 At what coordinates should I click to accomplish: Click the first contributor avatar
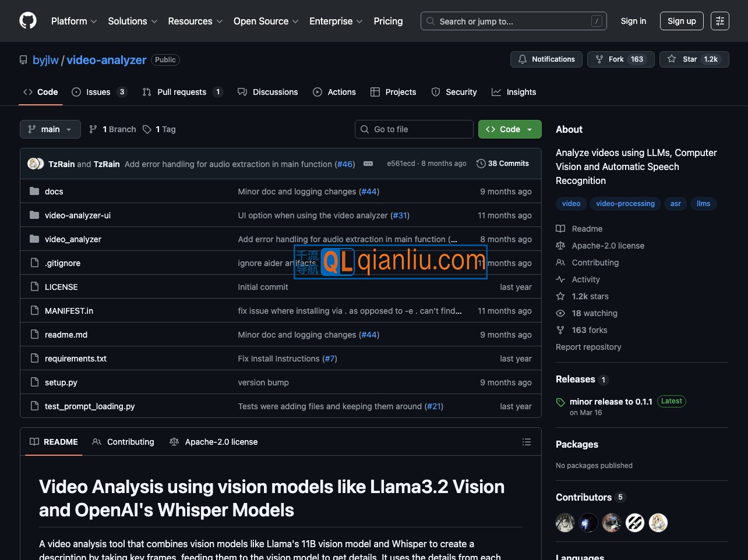pos(565,523)
